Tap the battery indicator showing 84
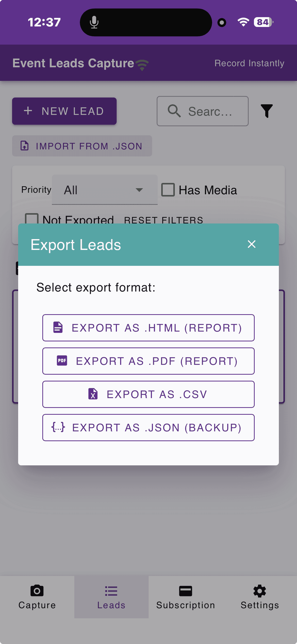The image size is (297, 644). [x=263, y=22]
